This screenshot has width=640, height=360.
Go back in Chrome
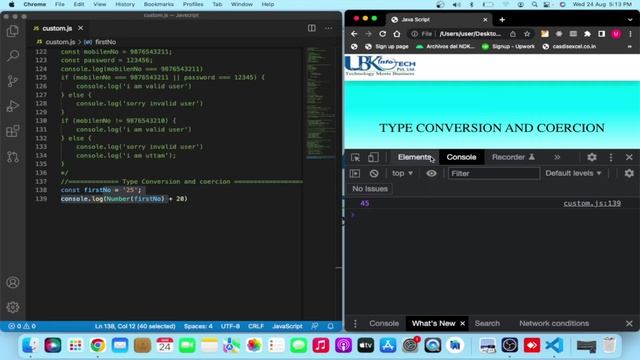354,34
